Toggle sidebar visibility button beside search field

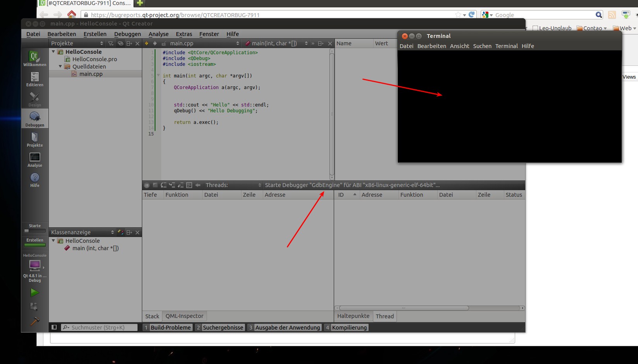pos(54,327)
